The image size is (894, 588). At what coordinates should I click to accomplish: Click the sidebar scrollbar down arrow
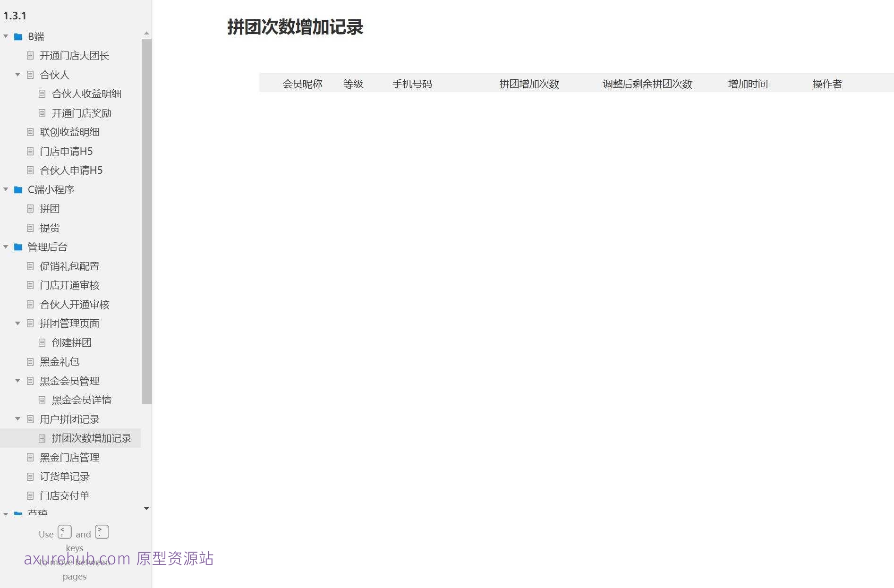click(x=146, y=509)
